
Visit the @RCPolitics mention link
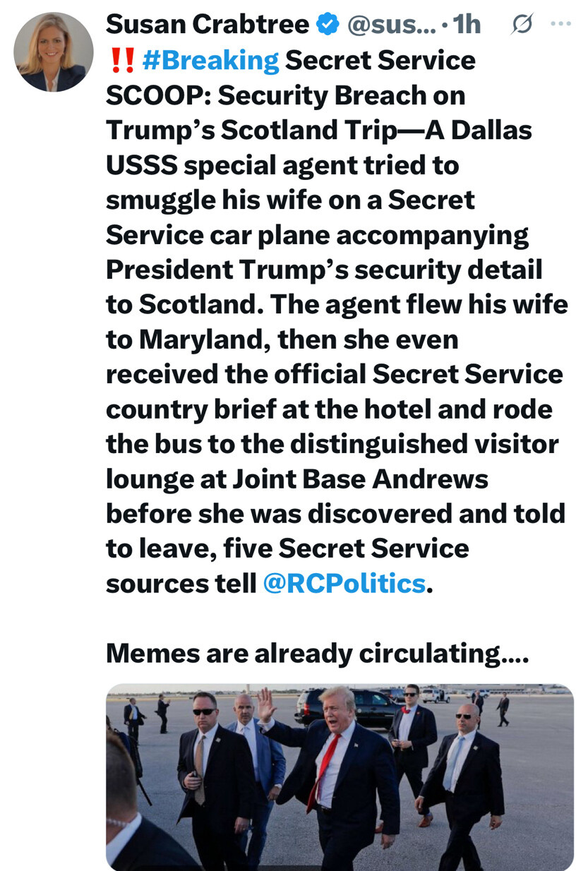tap(344, 584)
